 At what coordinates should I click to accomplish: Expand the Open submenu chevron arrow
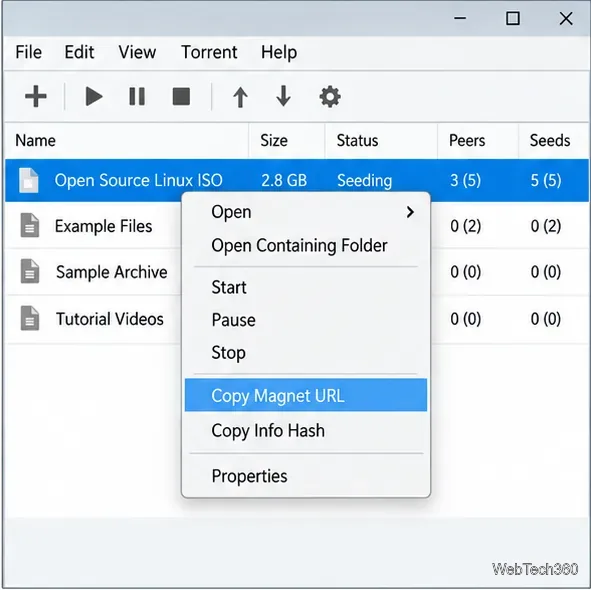(410, 212)
